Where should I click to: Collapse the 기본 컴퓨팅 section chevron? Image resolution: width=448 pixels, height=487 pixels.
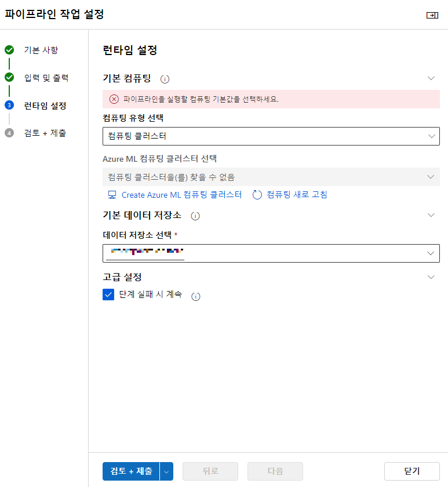431,78
